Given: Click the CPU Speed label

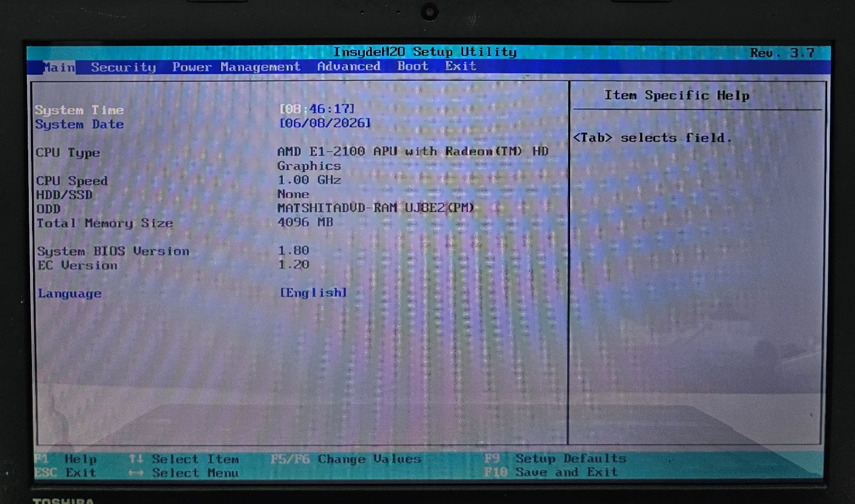Looking at the screenshot, I should [72, 181].
